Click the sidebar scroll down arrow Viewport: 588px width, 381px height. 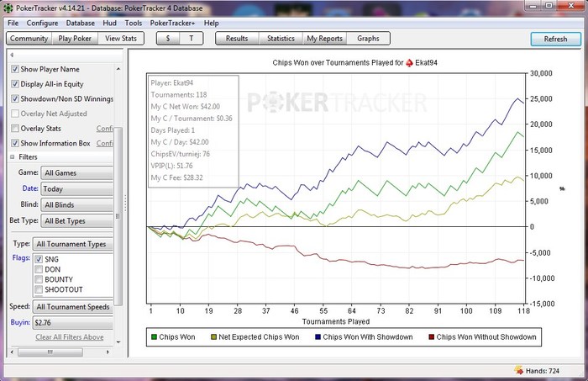coord(118,342)
